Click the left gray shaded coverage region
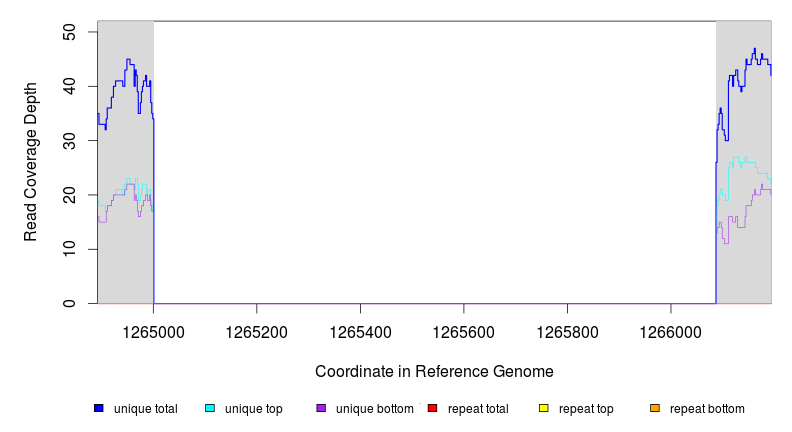 (x=125, y=250)
